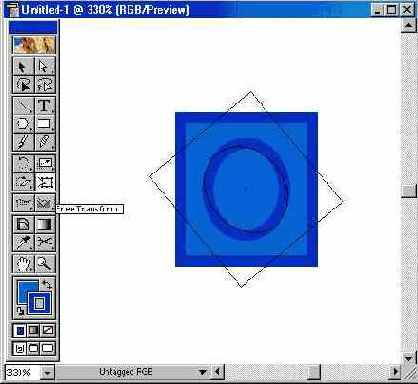Select the Ellipse shape tool
This screenshot has height=384, width=418.
(x=23, y=124)
